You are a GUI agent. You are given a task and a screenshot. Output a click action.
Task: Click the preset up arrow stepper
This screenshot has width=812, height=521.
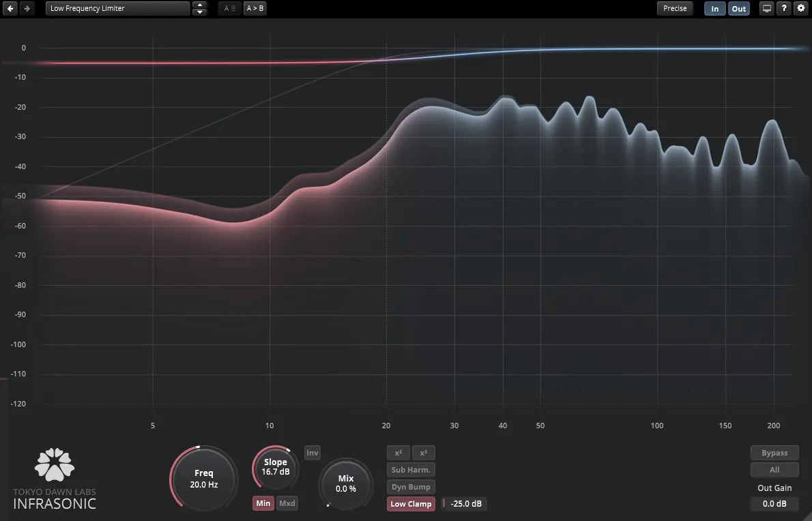click(199, 5)
